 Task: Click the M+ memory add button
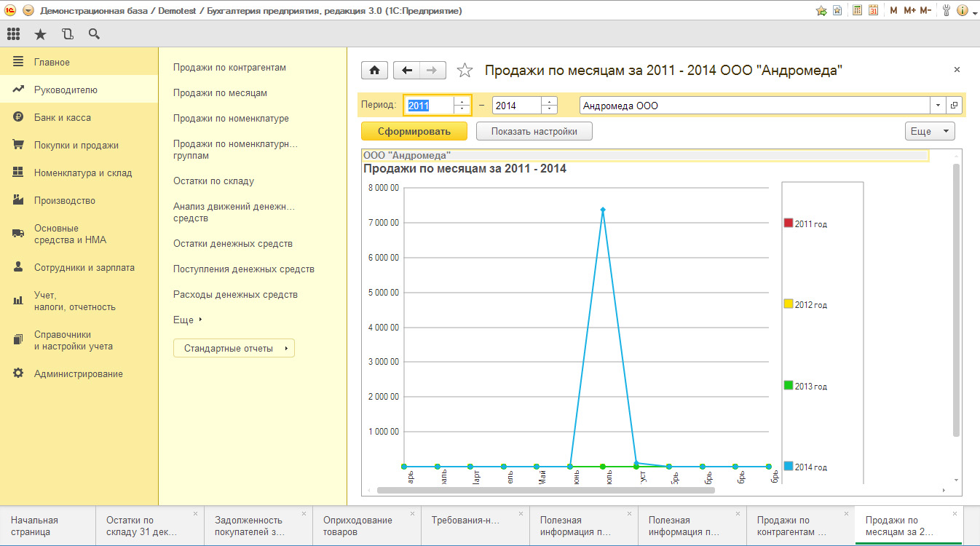click(x=909, y=11)
